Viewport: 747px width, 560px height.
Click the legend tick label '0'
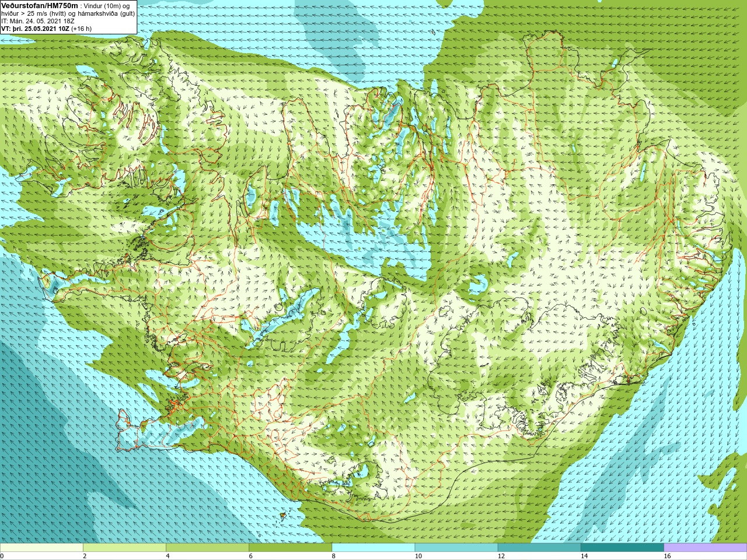tap(2, 556)
